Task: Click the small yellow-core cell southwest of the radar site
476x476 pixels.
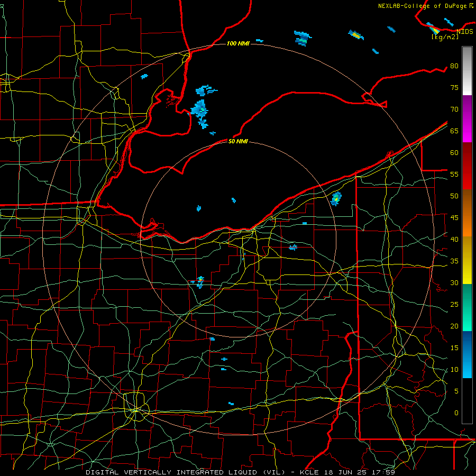Action: pos(200,282)
